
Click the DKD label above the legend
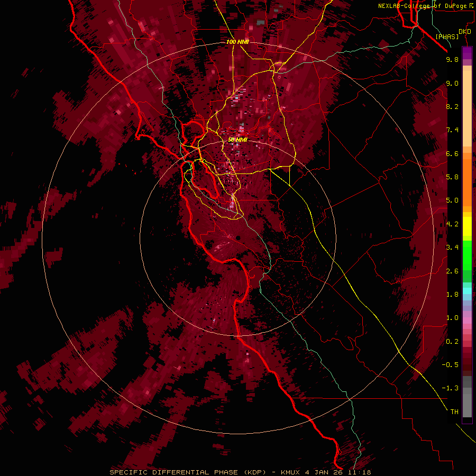point(465,32)
